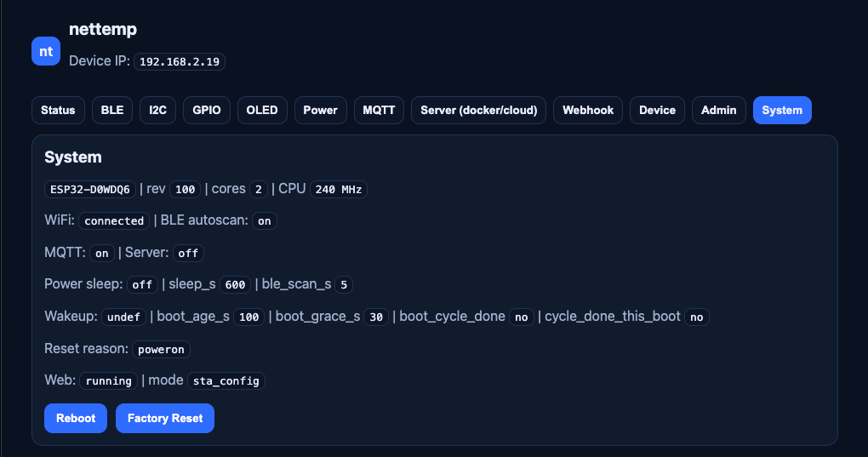Screen dimensions: 868x457
Task: Click the sta_config mode badge
Action: pos(226,381)
